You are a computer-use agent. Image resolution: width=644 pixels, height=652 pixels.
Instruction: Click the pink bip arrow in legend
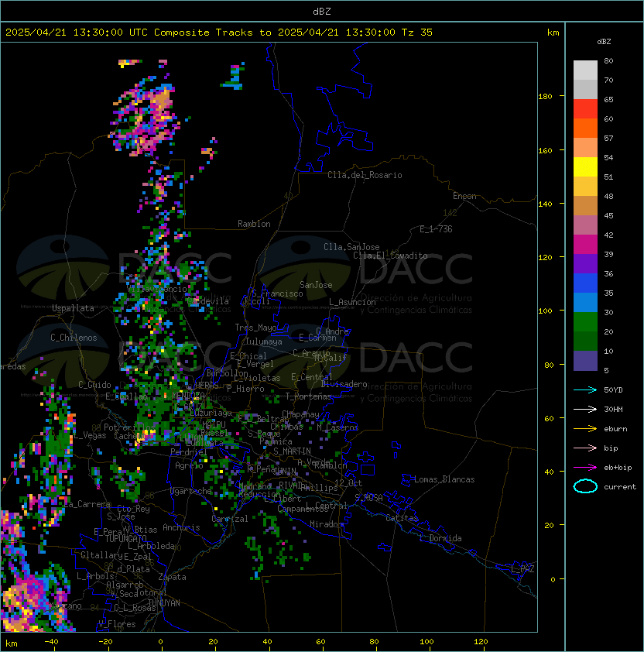585,448
